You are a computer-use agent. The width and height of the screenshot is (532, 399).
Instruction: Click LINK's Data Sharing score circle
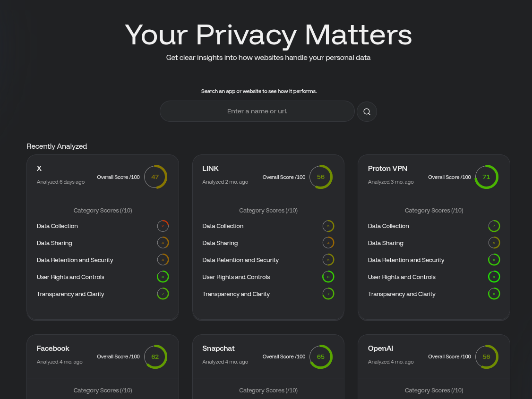pos(328,243)
